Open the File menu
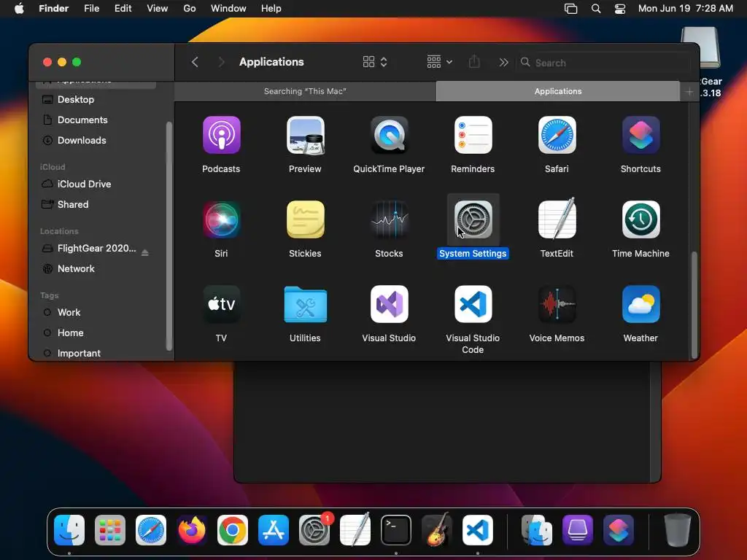Image resolution: width=747 pixels, height=560 pixels. coord(91,9)
